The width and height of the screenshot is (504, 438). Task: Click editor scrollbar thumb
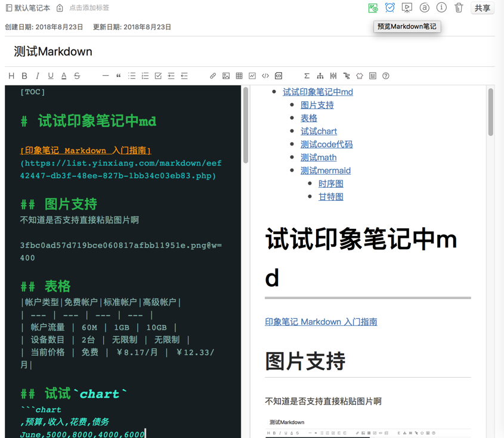246,125
